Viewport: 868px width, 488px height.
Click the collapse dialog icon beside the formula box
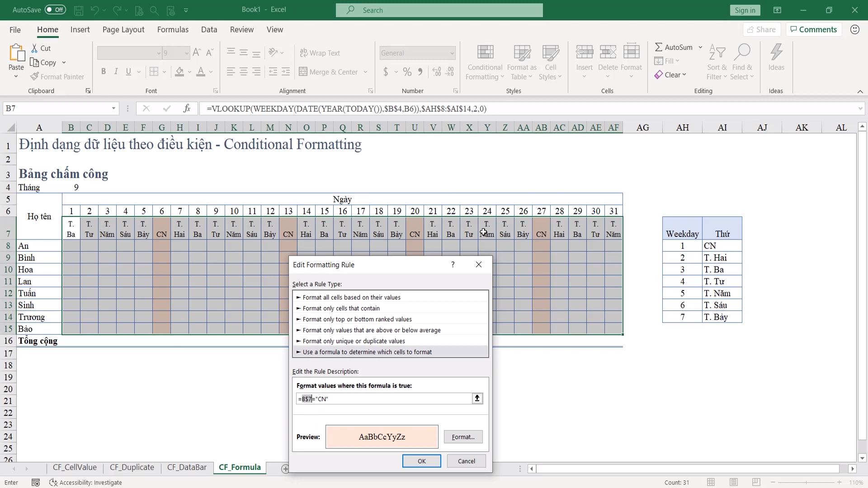click(x=477, y=398)
